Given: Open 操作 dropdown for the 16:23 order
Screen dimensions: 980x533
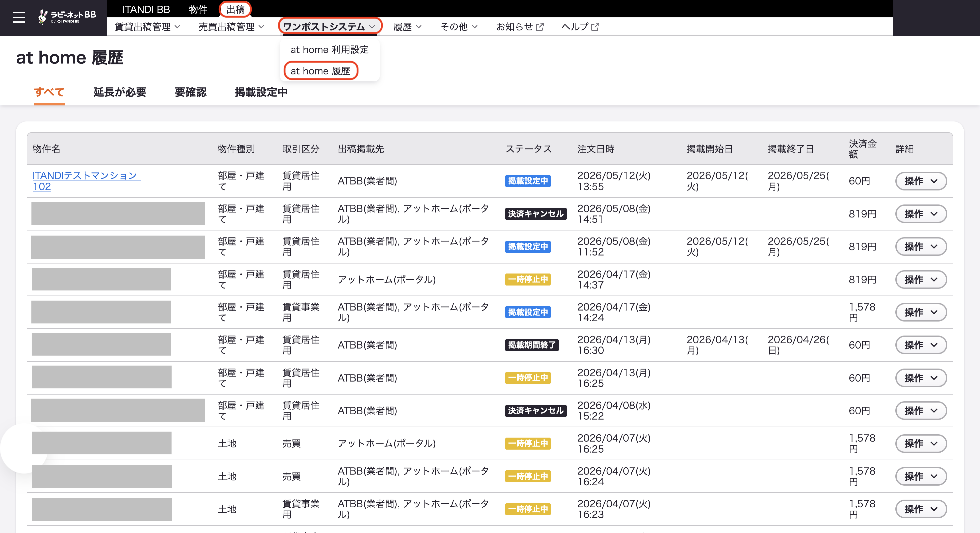Looking at the screenshot, I should coord(921,509).
